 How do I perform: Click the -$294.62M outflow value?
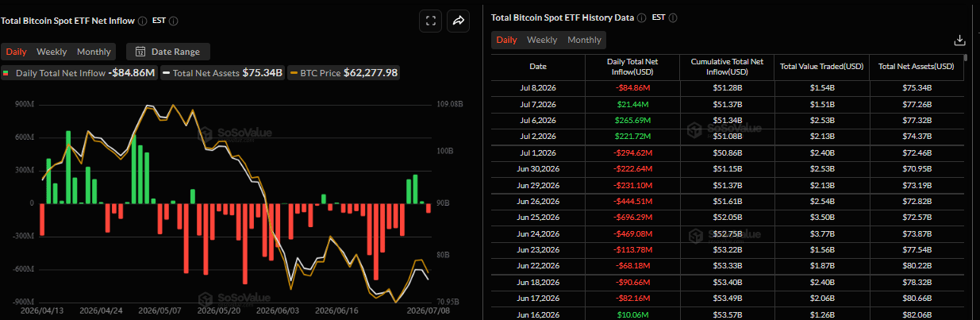[x=632, y=152]
